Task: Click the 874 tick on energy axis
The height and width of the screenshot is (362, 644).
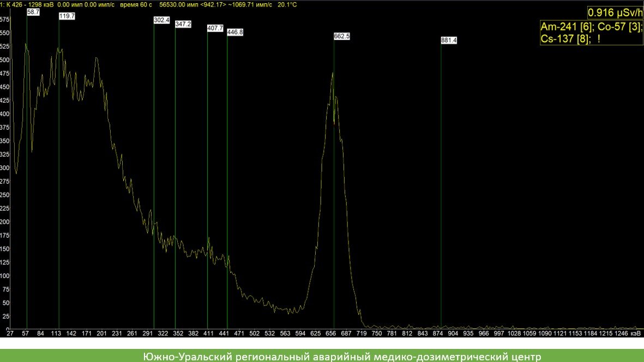Action: pos(438,334)
